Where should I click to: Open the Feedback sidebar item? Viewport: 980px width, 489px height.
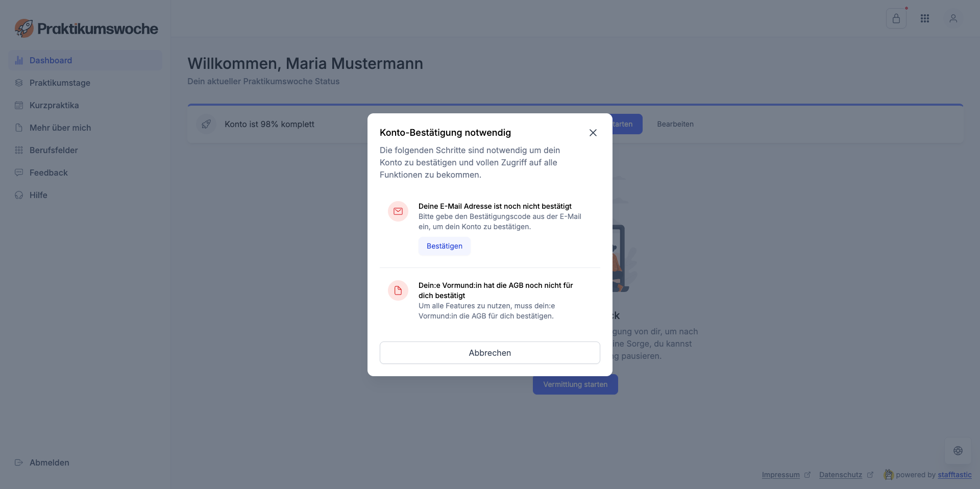click(48, 173)
